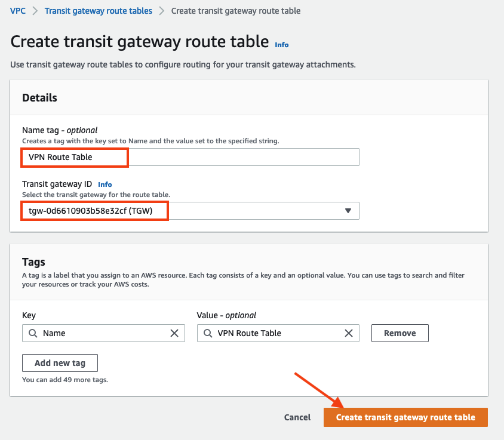The width and height of the screenshot is (504, 440).
Task: Navigate to Transit gateway route tables breadcrumb
Action: tap(99, 11)
